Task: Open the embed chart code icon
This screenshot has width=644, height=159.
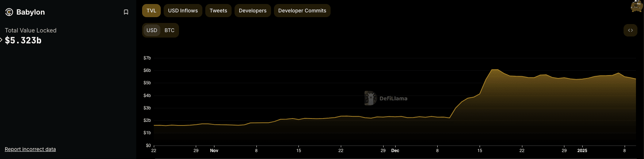Action: 630,30
